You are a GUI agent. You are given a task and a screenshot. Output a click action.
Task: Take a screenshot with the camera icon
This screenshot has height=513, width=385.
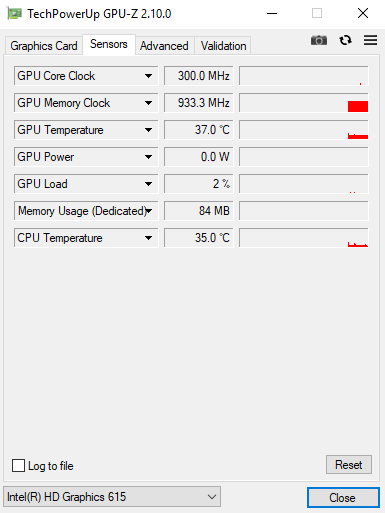[x=319, y=40]
